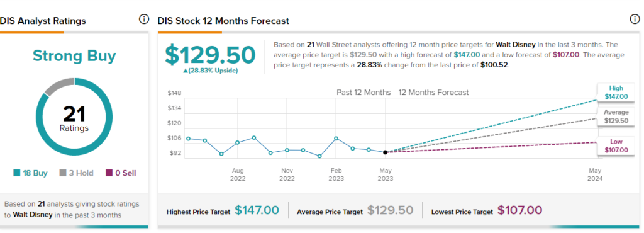Click the Average $129.50 forecast label
The width and height of the screenshot is (644, 233).
[616, 116]
